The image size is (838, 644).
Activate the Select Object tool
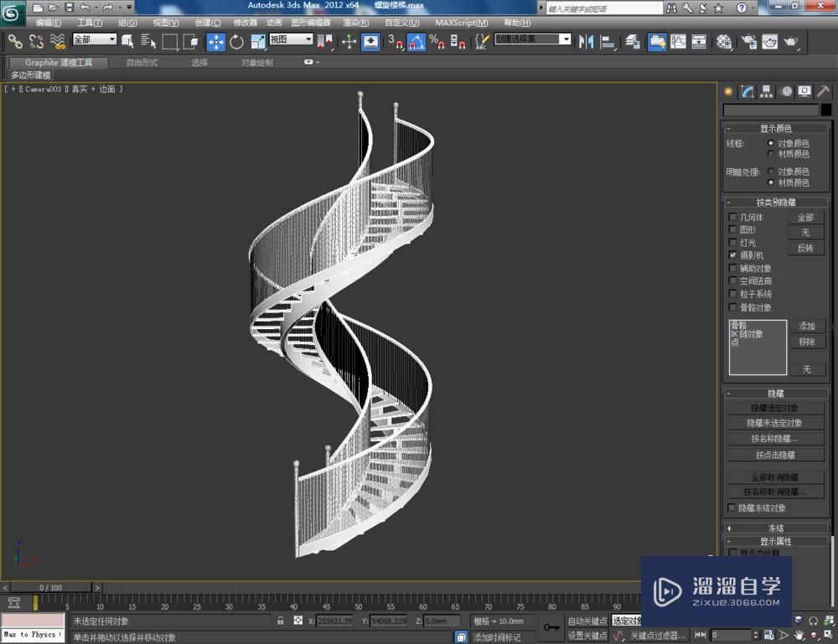click(127, 41)
